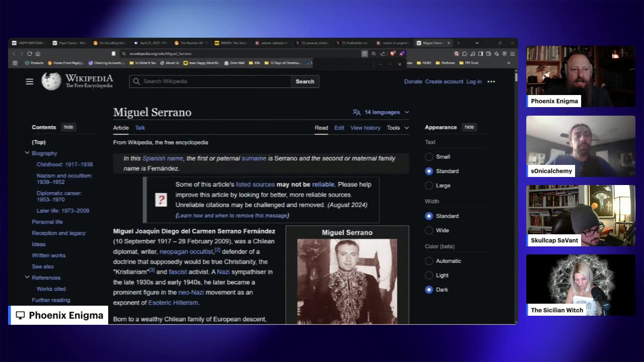The width and height of the screenshot is (644, 362).
Task: Open the browser apps grid icon on bookmarks bar
Action: tap(15, 63)
